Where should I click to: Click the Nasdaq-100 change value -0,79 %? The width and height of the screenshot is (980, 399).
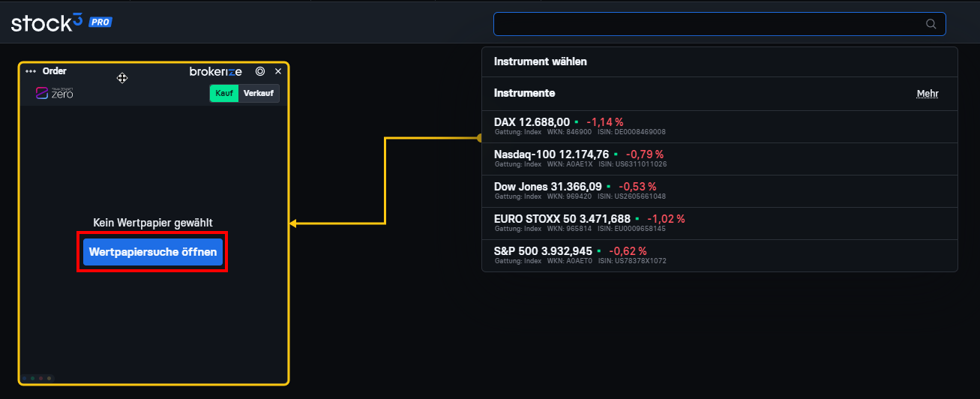pyautogui.click(x=644, y=154)
